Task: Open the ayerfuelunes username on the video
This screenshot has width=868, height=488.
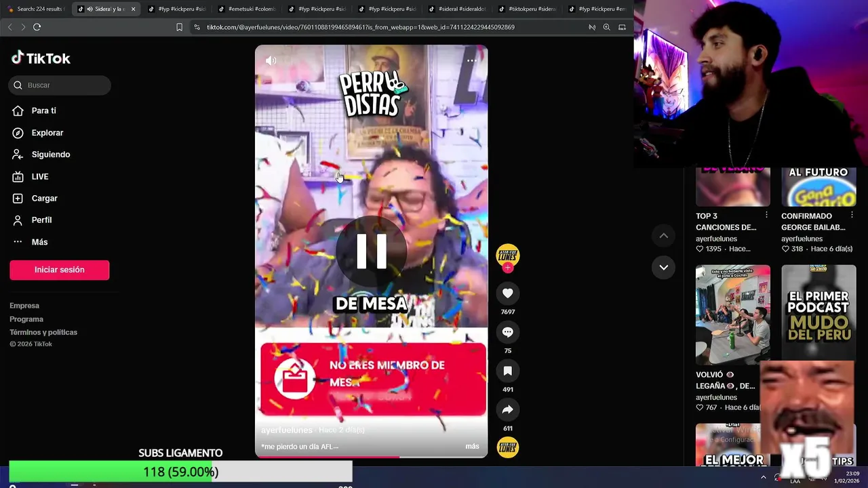Action: [x=287, y=430]
